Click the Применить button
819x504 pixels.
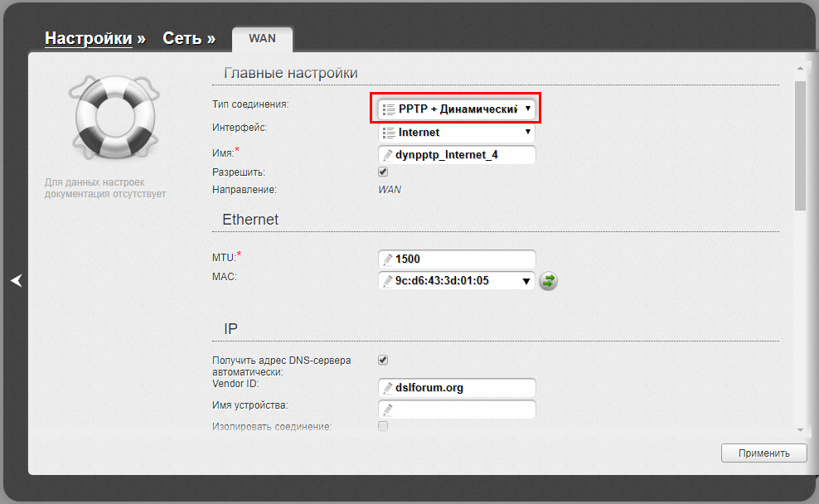point(763,453)
